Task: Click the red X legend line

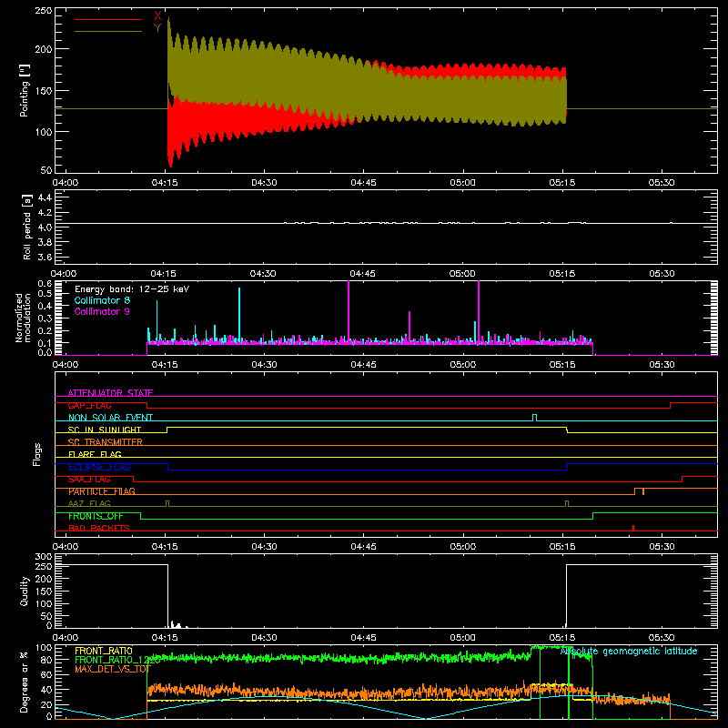Action: pyautogui.click(x=108, y=19)
